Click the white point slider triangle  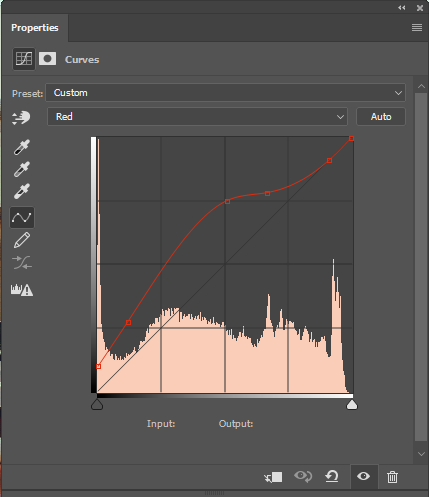352,405
